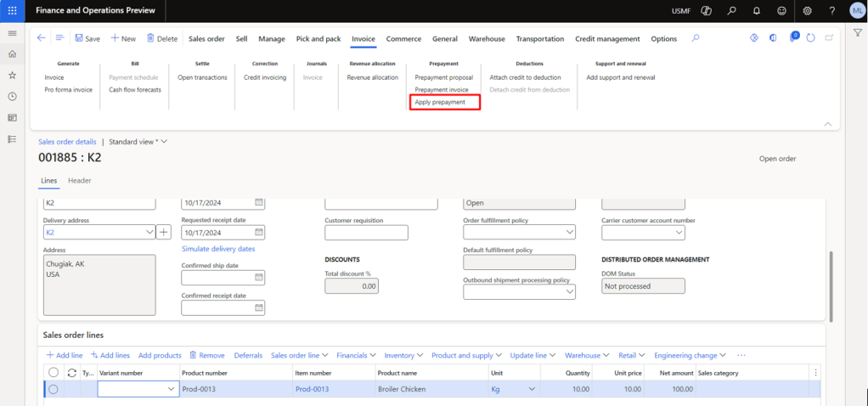Switch to the Header tab
This screenshot has width=868, height=406.
[x=80, y=180]
